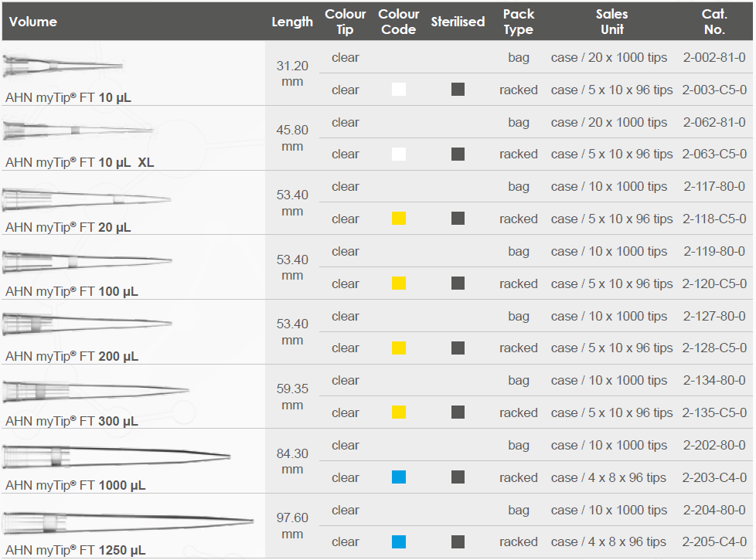Screen dimensions: 756x560
Task: Click "case / 20 x 1000 tips" in the 2-002-81-0 row
Action: (609, 57)
